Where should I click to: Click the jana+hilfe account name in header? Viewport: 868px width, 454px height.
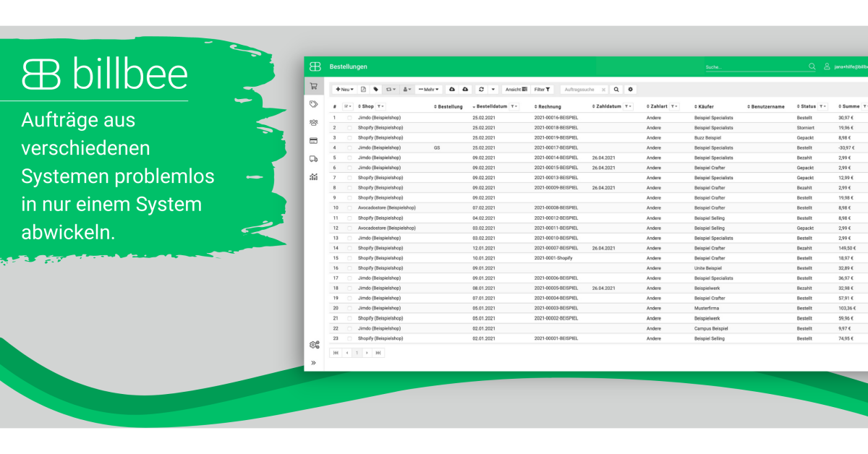point(851,67)
